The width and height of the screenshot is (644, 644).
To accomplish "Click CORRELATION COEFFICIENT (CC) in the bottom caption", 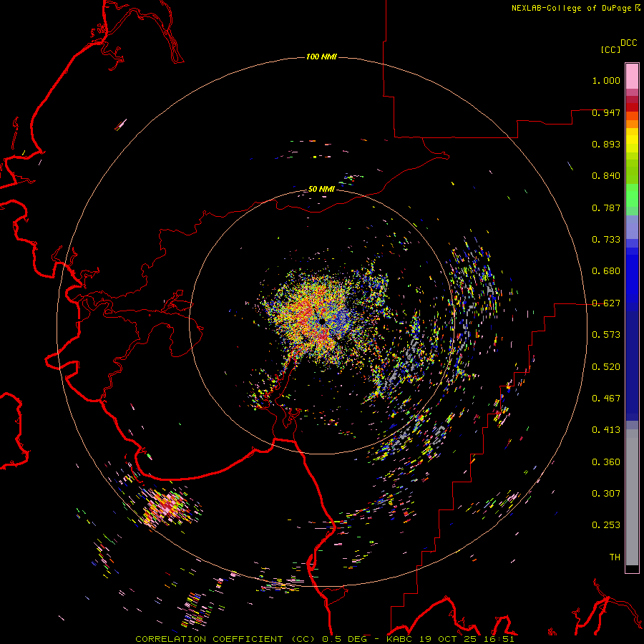I will [x=225, y=639].
